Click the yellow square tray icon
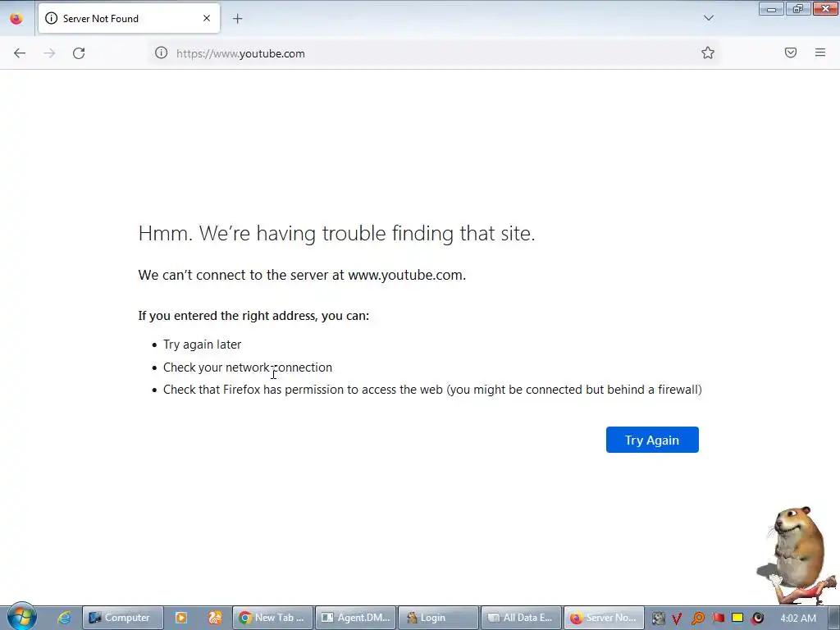The height and width of the screenshot is (630, 840). [737, 618]
